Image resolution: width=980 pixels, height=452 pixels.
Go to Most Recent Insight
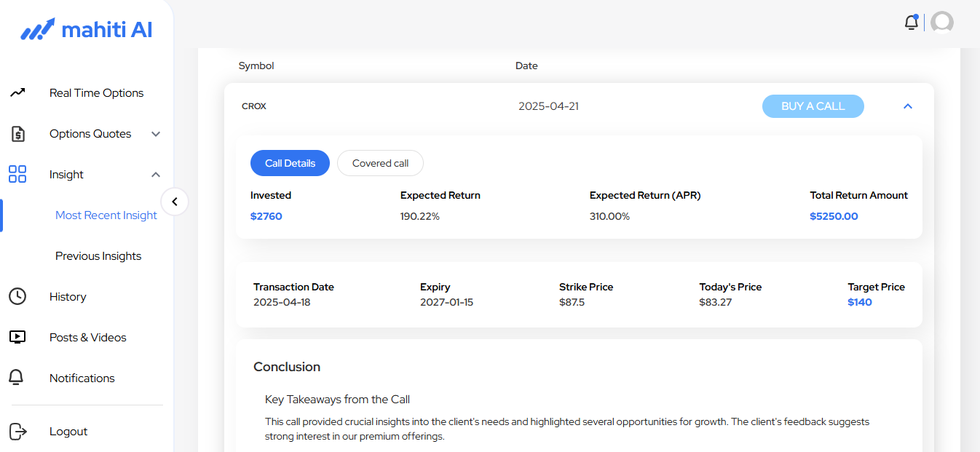point(106,215)
